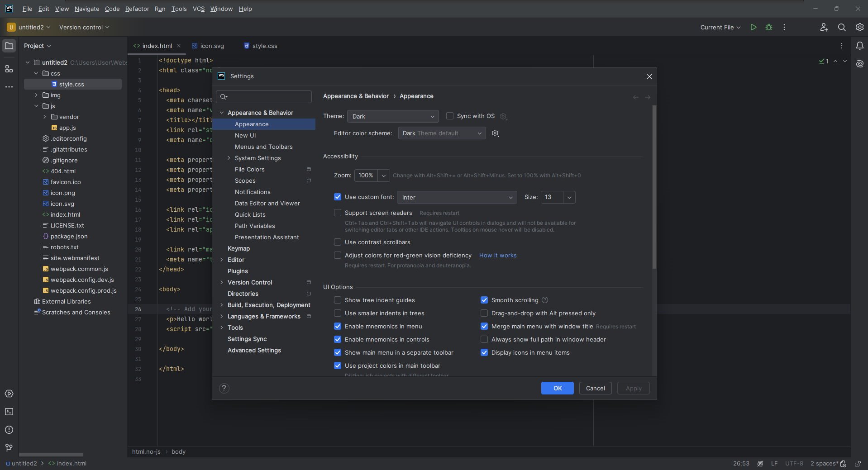Open the Services tool window icon
Image resolution: width=868 pixels, height=470 pixels.
point(9,394)
